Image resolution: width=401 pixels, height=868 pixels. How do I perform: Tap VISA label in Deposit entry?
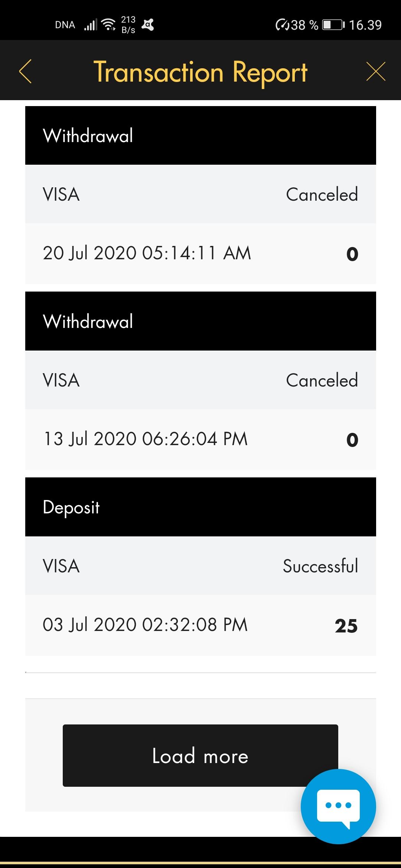click(61, 566)
